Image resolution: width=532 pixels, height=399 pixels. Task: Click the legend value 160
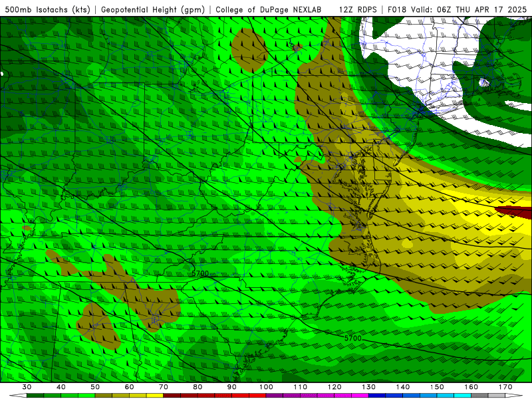[471, 387]
